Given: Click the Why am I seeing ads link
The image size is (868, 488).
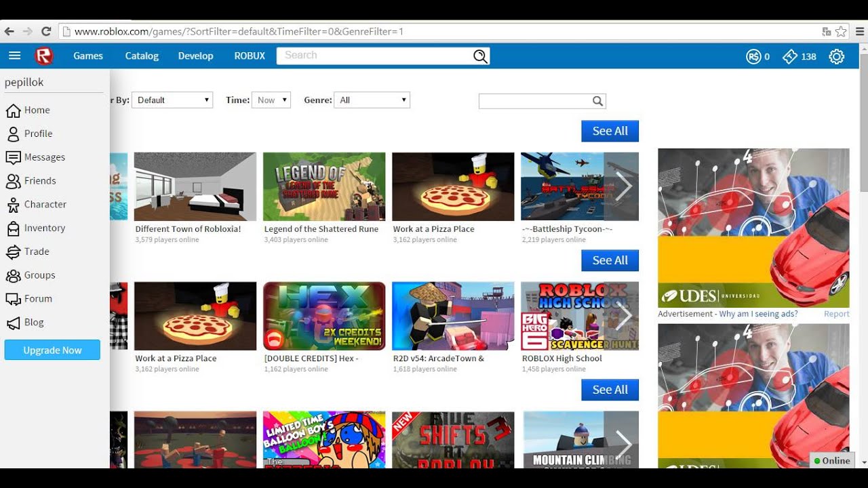Looking at the screenshot, I should point(758,314).
